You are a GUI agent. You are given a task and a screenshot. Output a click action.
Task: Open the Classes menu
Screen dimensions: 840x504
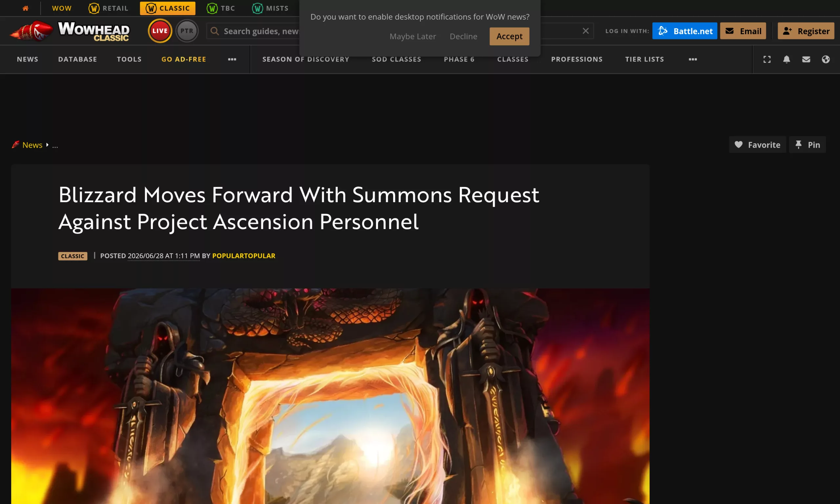[x=513, y=59]
